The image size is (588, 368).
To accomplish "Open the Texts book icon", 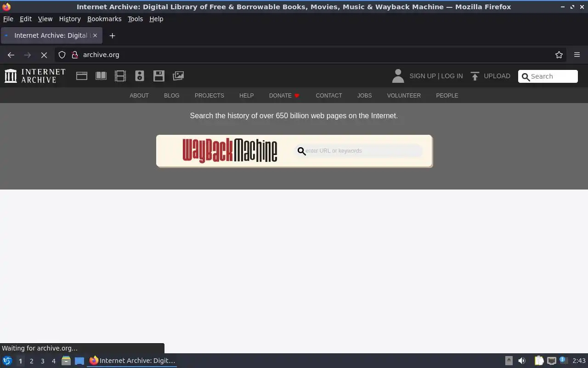I will (x=101, y=76).
